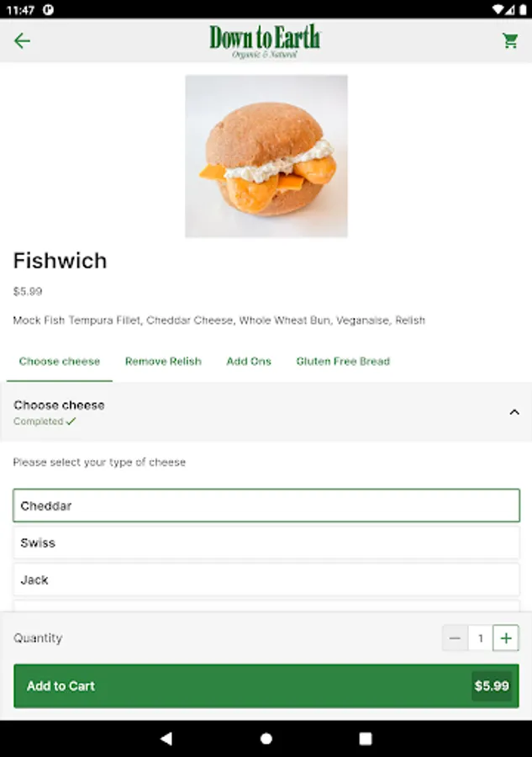Switch to the Remove Relish tab
Viewport: 532px width, 757px height.
pos(163,361)
